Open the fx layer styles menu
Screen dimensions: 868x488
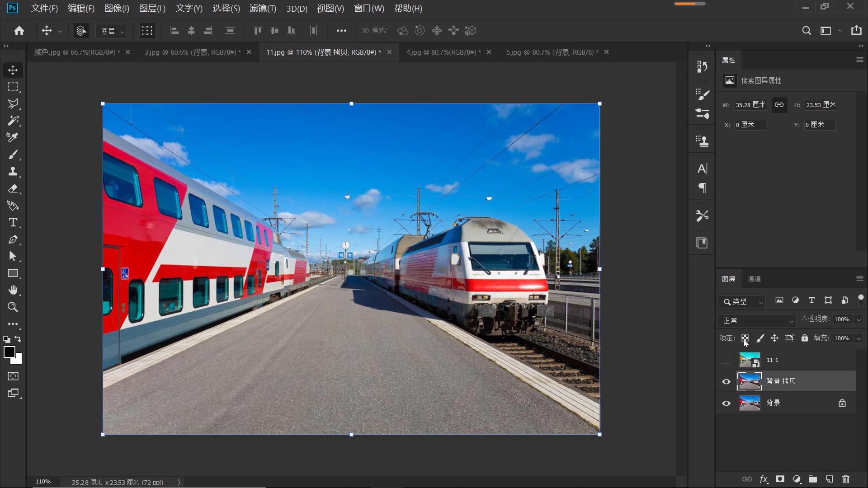tap(764, 479)
